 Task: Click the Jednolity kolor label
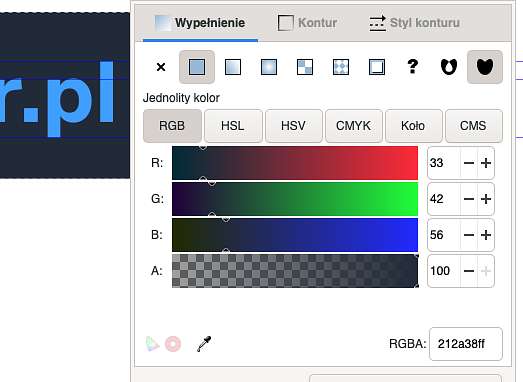181,98
